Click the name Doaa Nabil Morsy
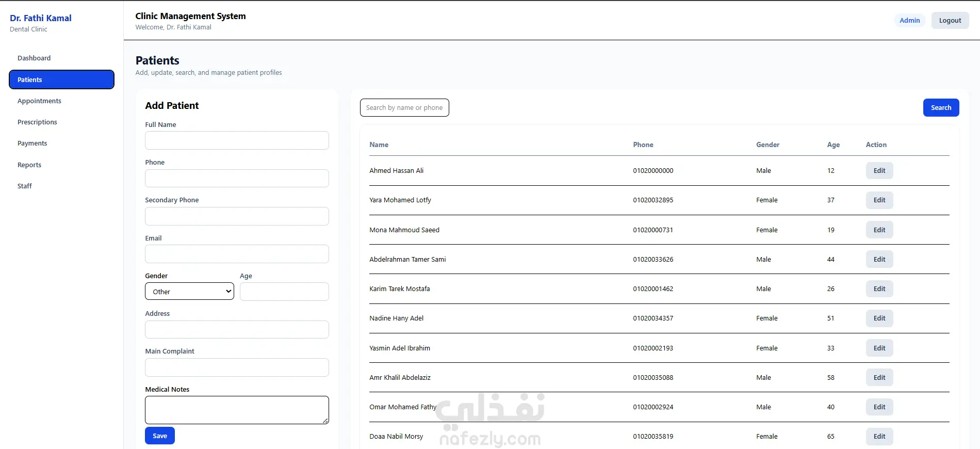This screenshot has width=980, height=449. tap(396, 437)
